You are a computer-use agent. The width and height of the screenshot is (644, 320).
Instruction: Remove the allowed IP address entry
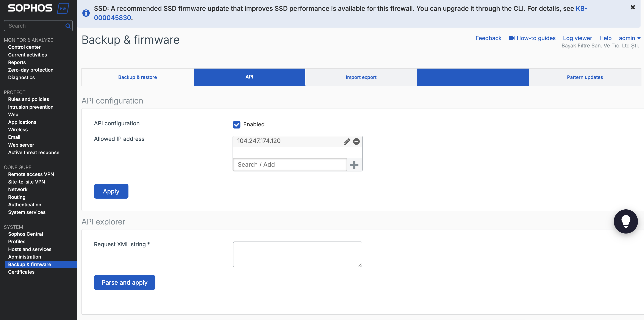click(356, 142)
